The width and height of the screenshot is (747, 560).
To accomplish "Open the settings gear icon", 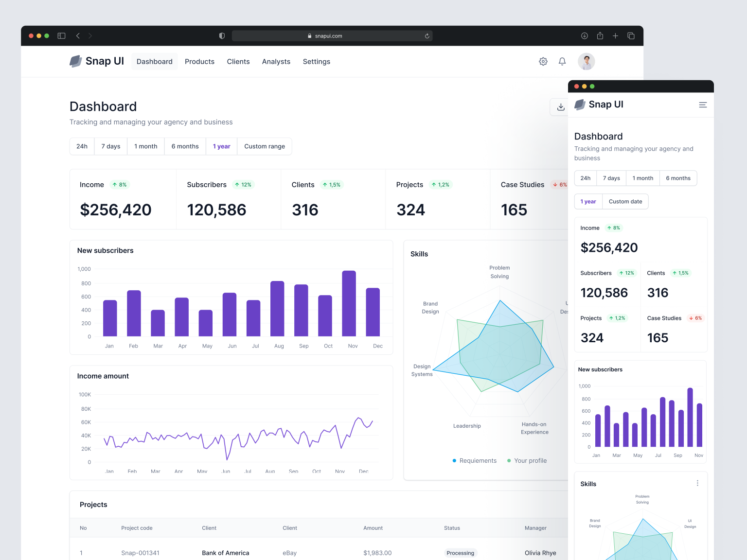I will pyautogui.click(x=543, y=61).
